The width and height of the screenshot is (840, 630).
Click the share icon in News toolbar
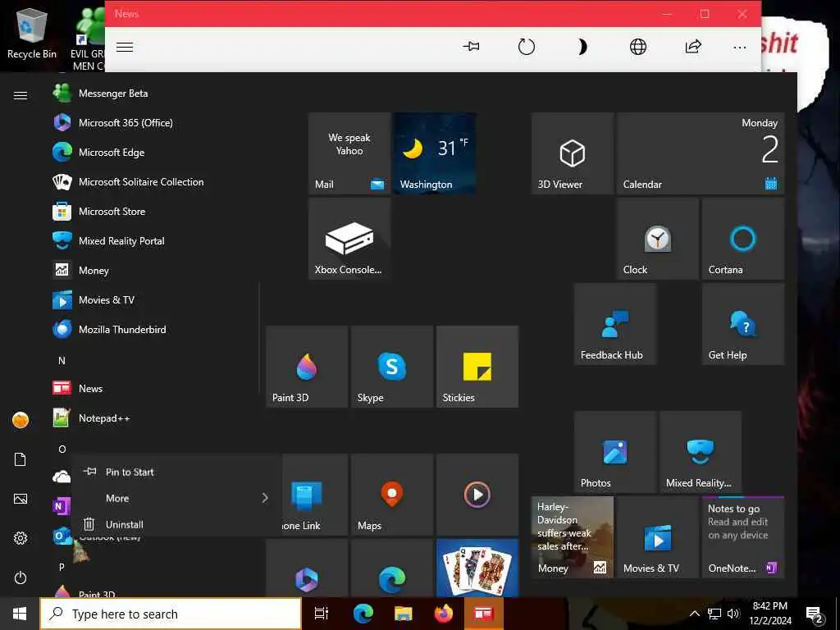tap(692, 47)
